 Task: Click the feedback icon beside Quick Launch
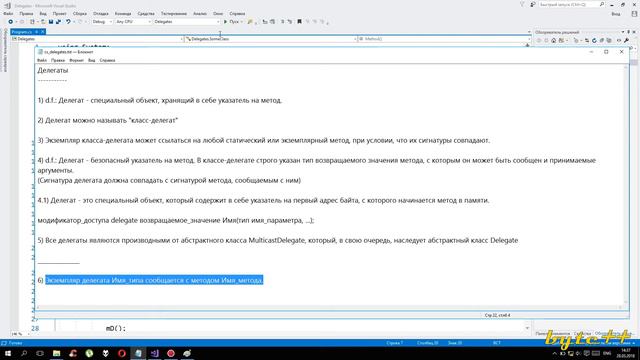click(533, 4)
